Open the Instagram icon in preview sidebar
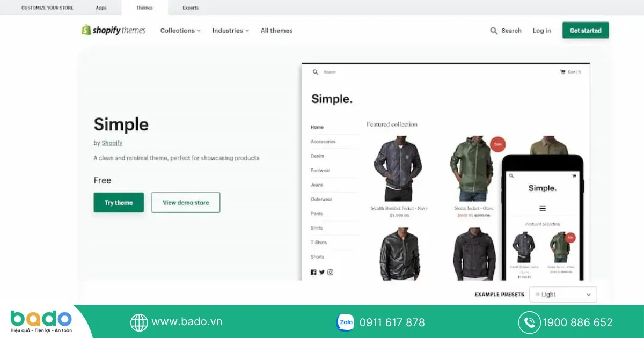 coord(330,272)
